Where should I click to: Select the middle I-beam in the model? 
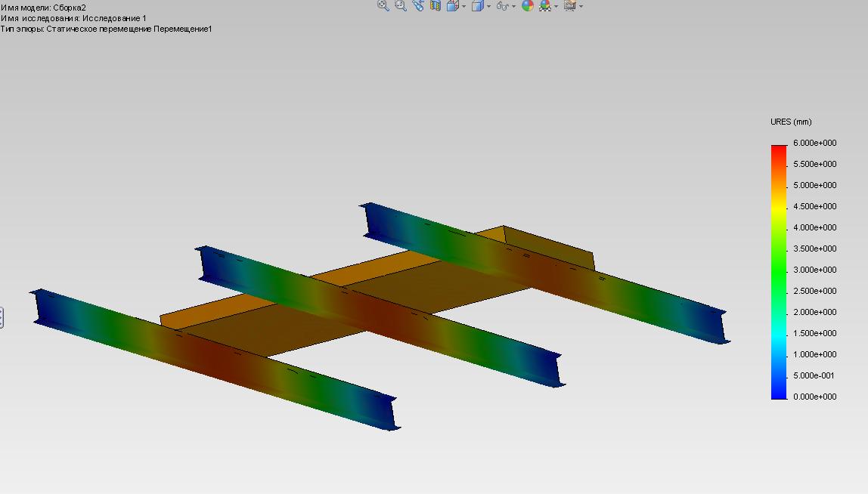(380, 316)
